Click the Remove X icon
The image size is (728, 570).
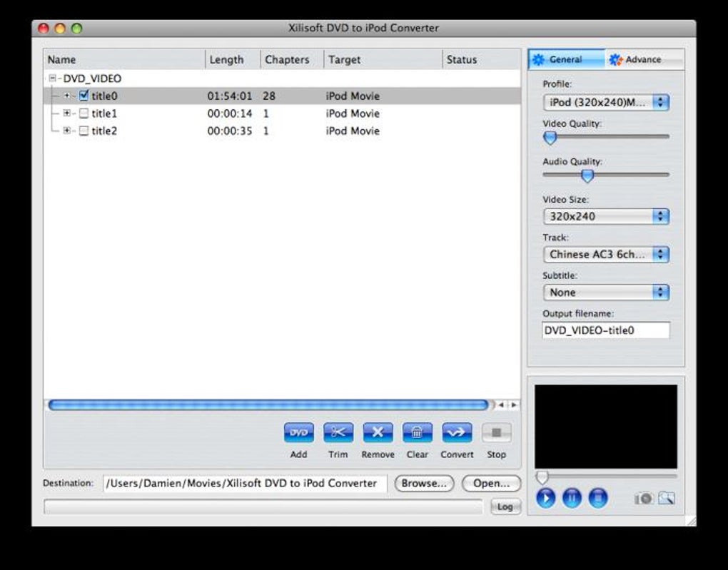click(x=378, y=432)
